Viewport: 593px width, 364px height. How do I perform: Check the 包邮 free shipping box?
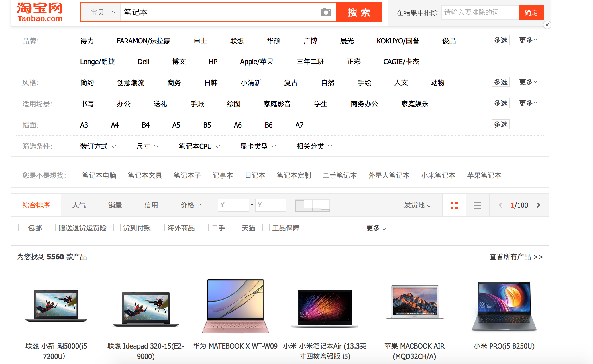pyautogui.click(x=22, y=228)
